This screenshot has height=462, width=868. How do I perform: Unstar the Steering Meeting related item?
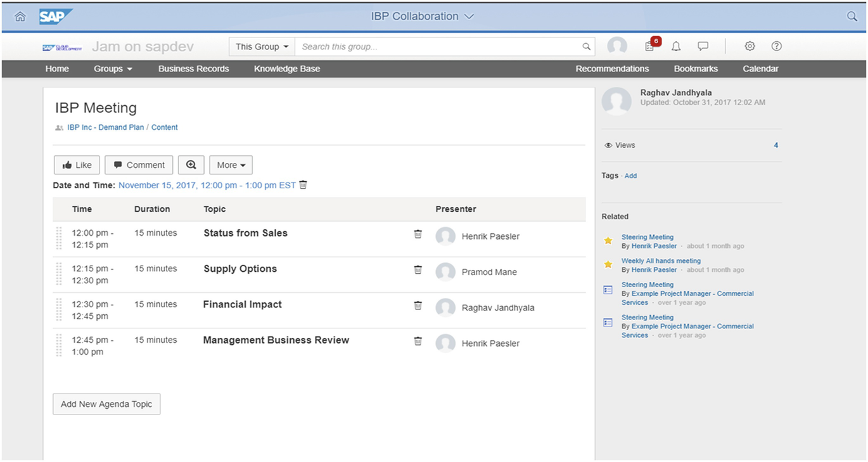(608, 241)
